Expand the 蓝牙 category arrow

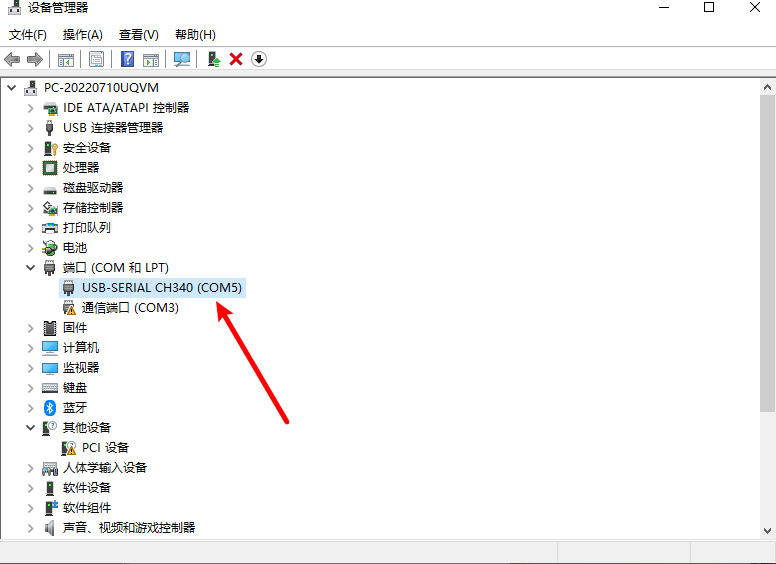(30, 407)
